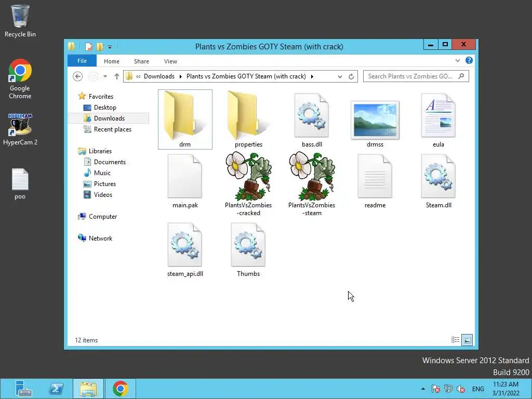Switch to Details view in status bar
532x399 pixels.
(x=455, y=340)
